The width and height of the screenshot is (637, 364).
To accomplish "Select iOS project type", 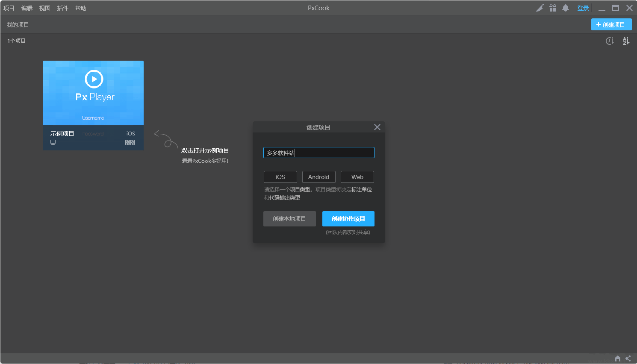I will point(280,177).
